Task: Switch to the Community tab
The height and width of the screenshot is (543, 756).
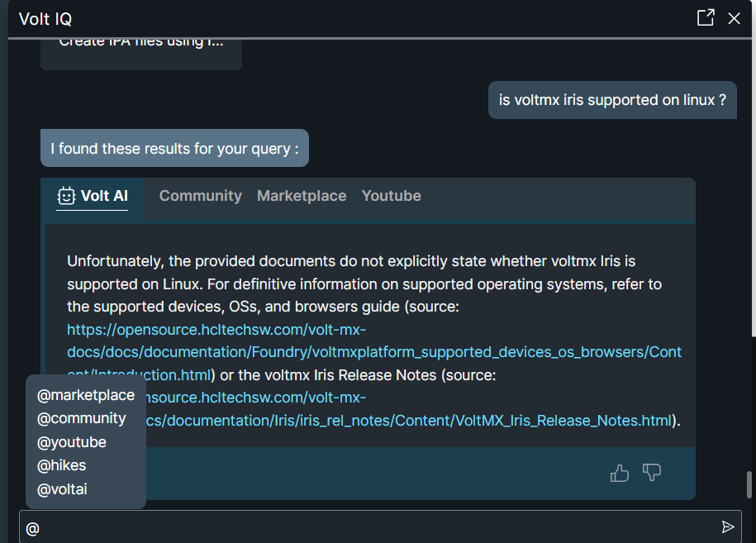Action: 200,196
